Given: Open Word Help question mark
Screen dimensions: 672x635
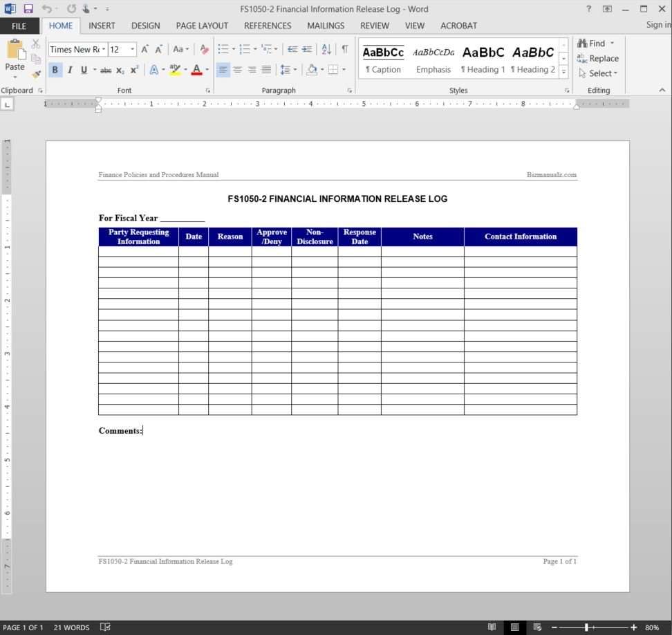Looking at the screenshot, I should [588, 8].
